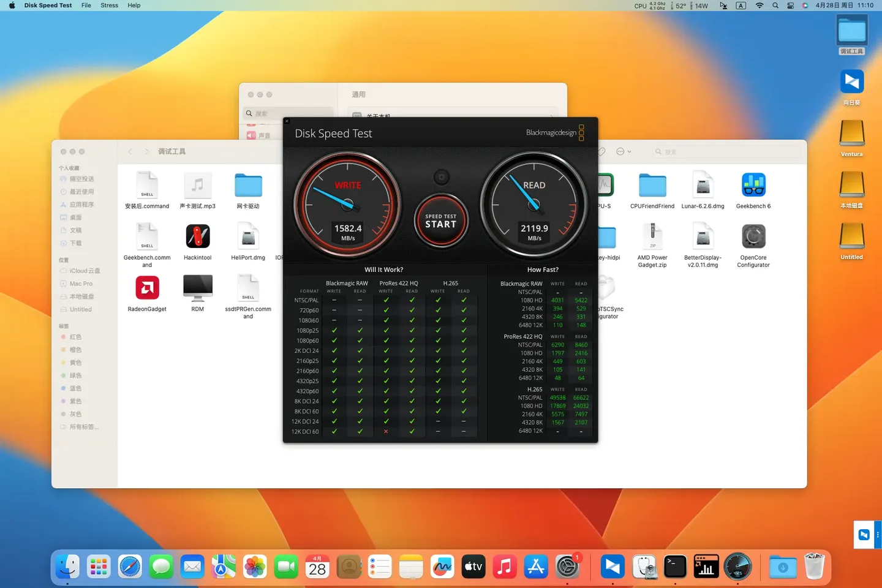Viewport: 882px width, 588px height.
Task: Open the File menu
Action: 86,6
